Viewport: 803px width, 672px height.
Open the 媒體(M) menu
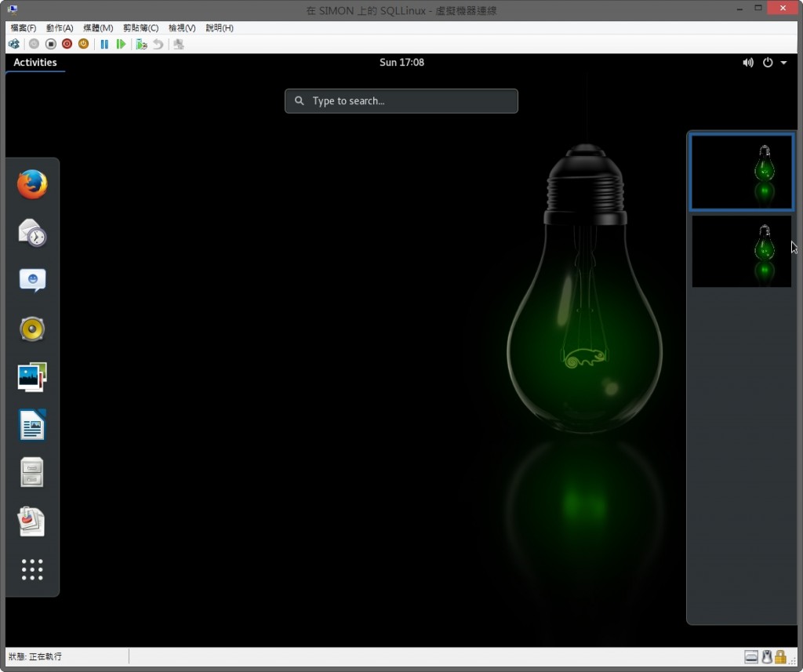coord(98,27)
